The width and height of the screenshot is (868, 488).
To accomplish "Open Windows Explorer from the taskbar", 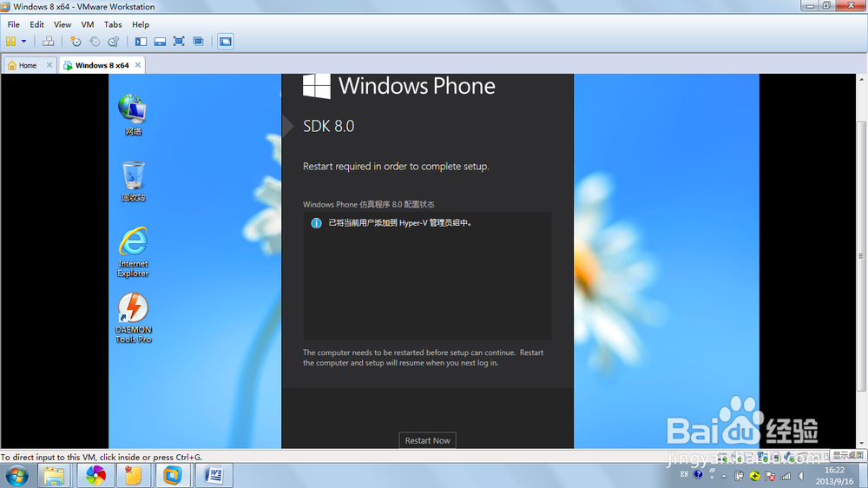I will [x=54, y=476].
